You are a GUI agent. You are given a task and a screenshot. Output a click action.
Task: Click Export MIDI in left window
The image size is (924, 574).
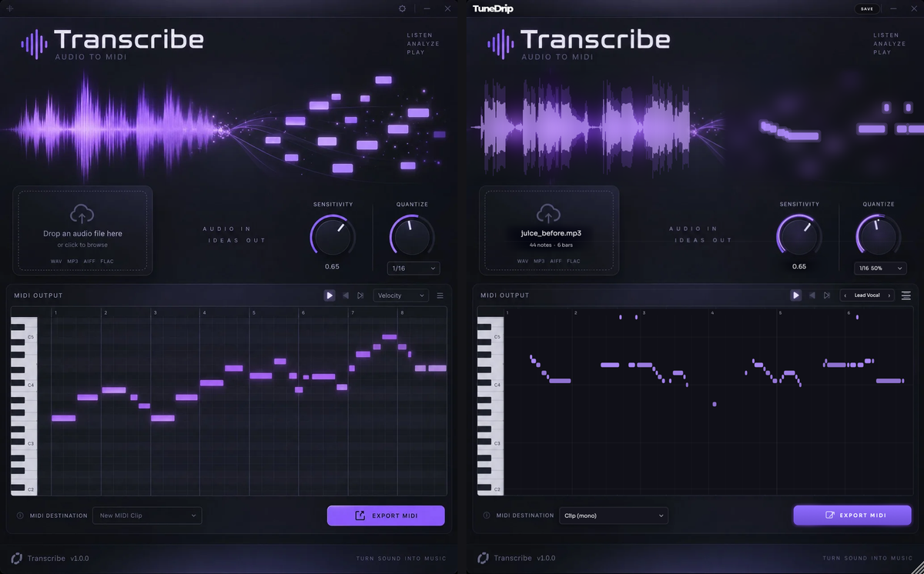pos(386,516)
